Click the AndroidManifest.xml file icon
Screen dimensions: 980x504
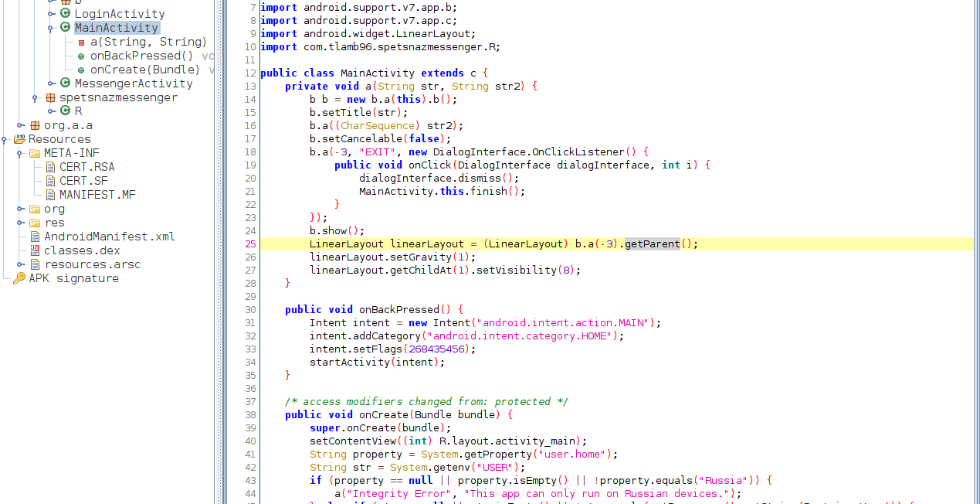(35, 237)
